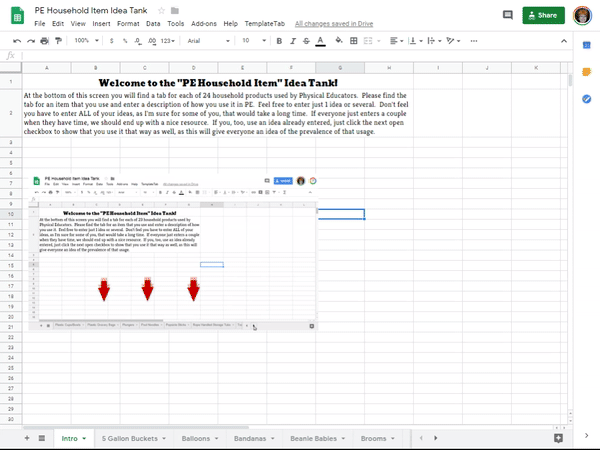This screenshot has width=600, height=450.
Task: Add a new sheet
Action: tap(27, 438)
